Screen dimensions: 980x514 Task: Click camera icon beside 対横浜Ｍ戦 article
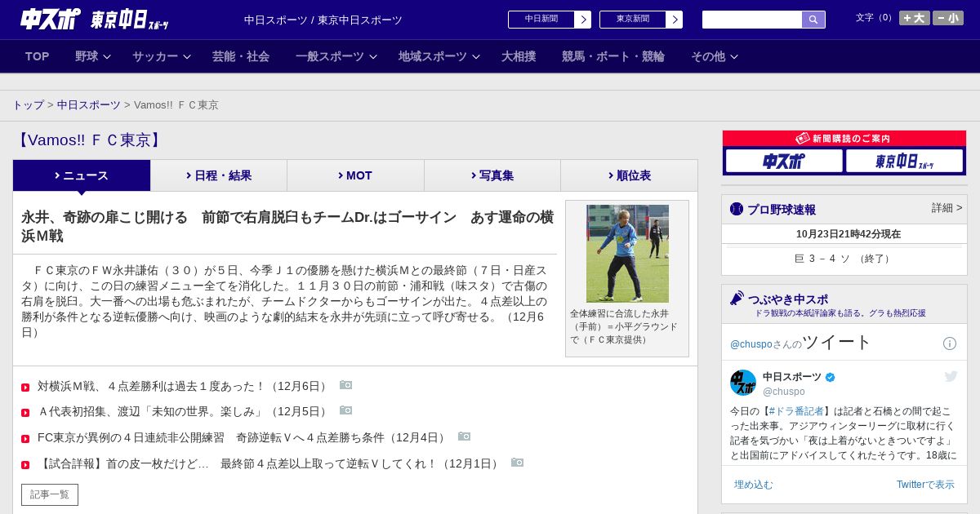pos(345,385)
